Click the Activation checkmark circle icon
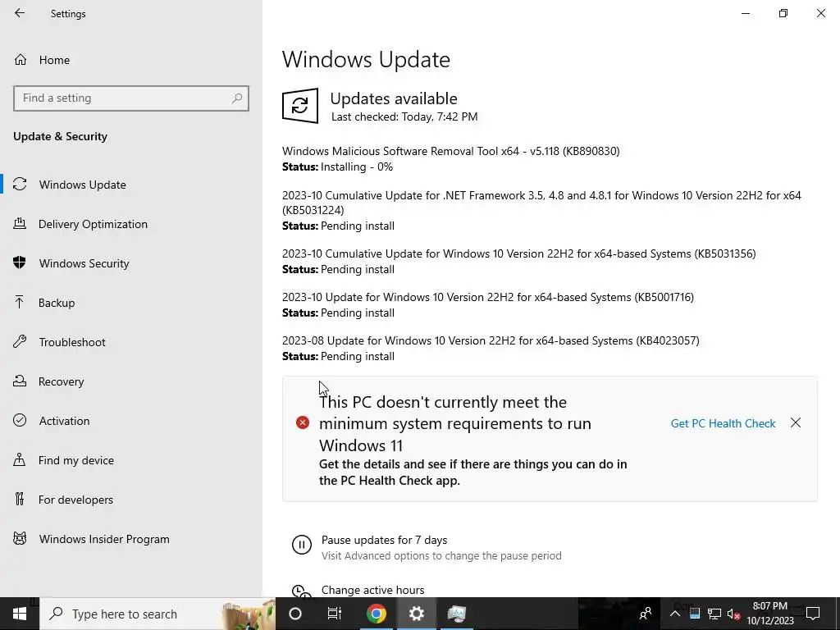 click(20, 420)
